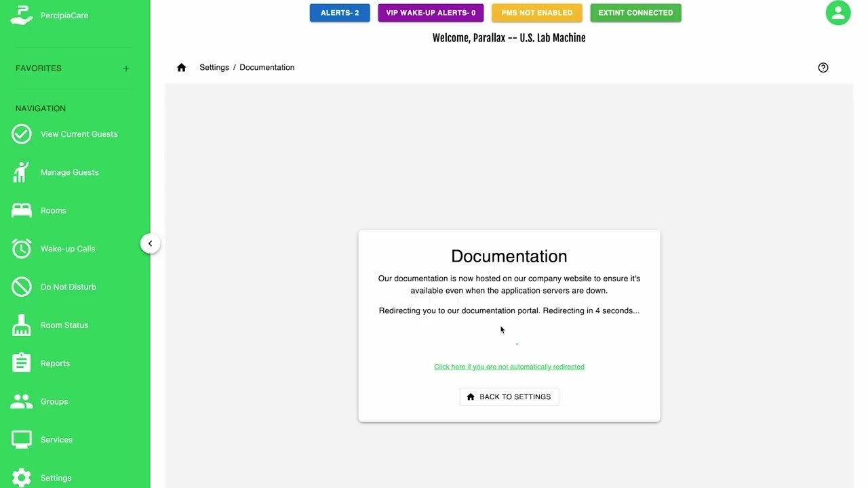
Task: Click Documentation in the breadcrumb
Action: click(267, 67)
